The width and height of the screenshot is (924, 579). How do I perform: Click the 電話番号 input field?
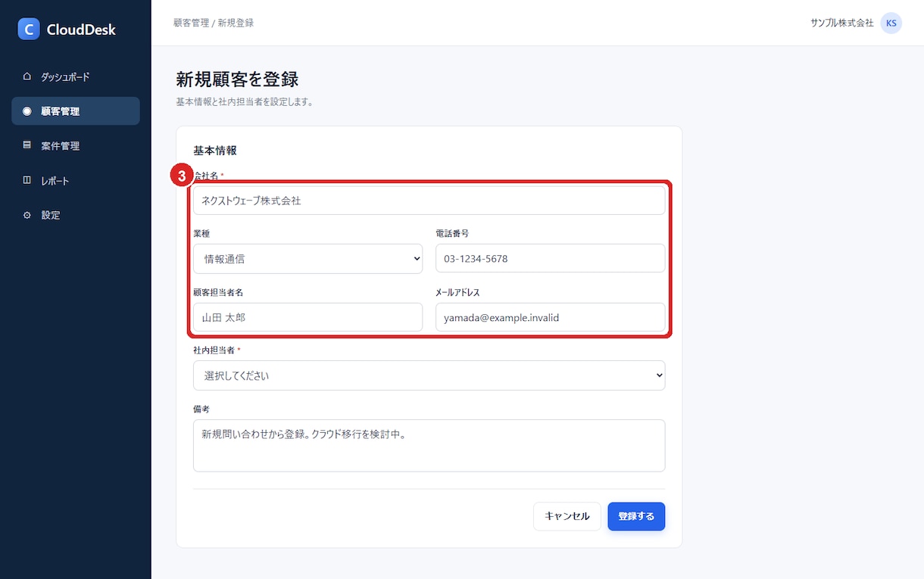coord(551,258)
